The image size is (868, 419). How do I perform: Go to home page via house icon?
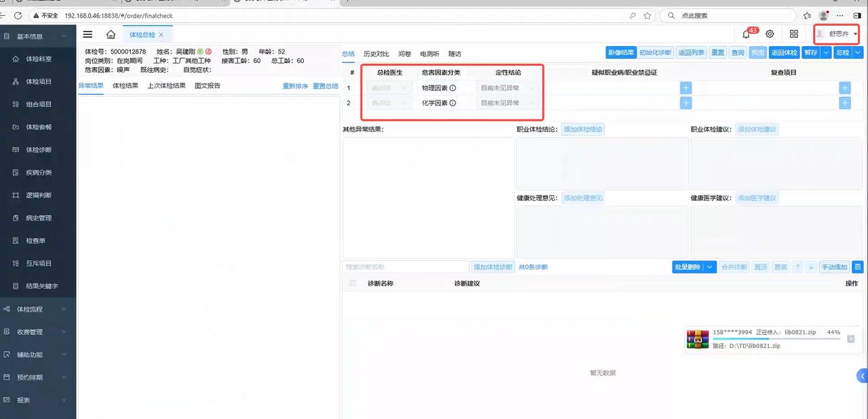[111, 35]
